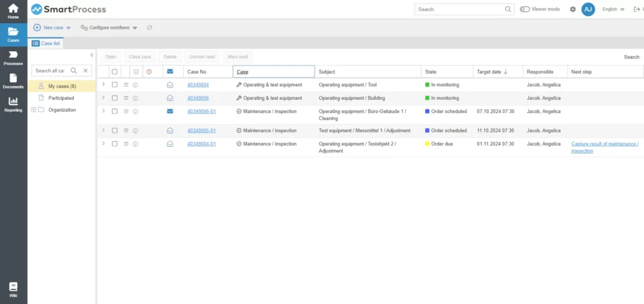Image resolution: width=644 pixels, height=304 pixels.
Task: Click the envelope icon for case 40349004
Action: 170,85
